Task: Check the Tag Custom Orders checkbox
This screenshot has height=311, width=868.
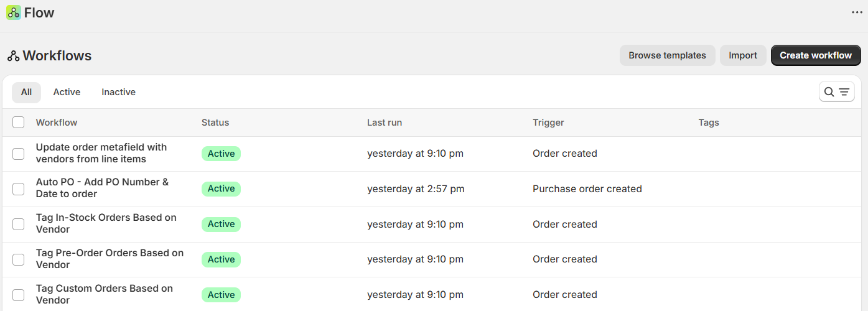Action: click(x=19, y=295)
